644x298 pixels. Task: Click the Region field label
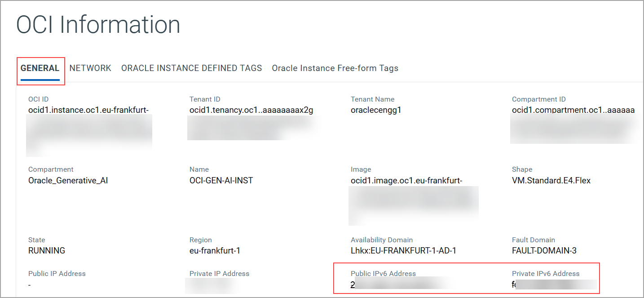point(200,240)
